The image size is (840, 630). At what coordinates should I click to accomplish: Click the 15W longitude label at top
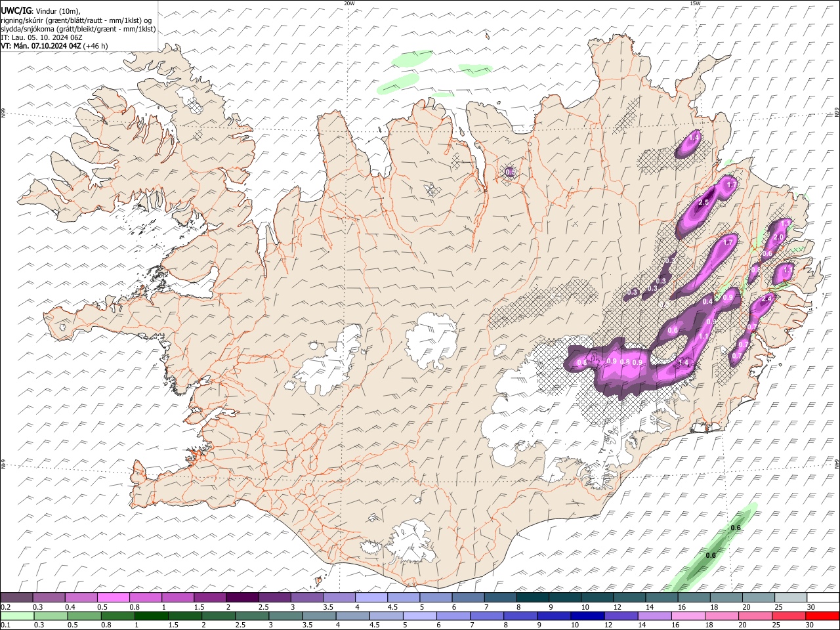pos(695,3)
